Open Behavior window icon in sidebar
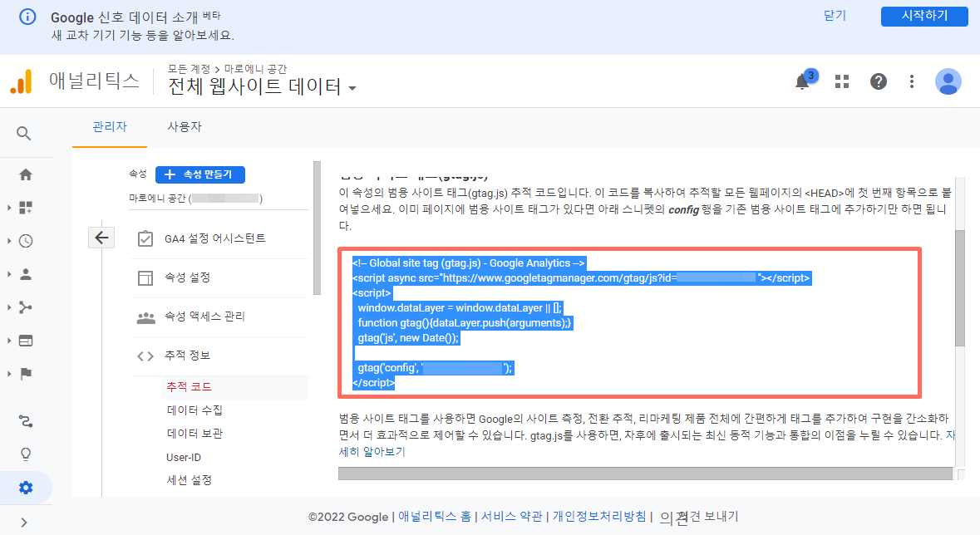The height and width of the screenshot is (535, 980). click(x=26, y=341)
